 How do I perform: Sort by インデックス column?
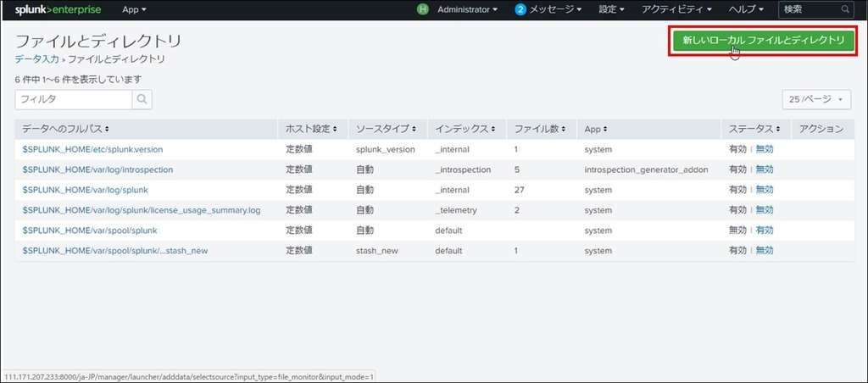point(465,129)
